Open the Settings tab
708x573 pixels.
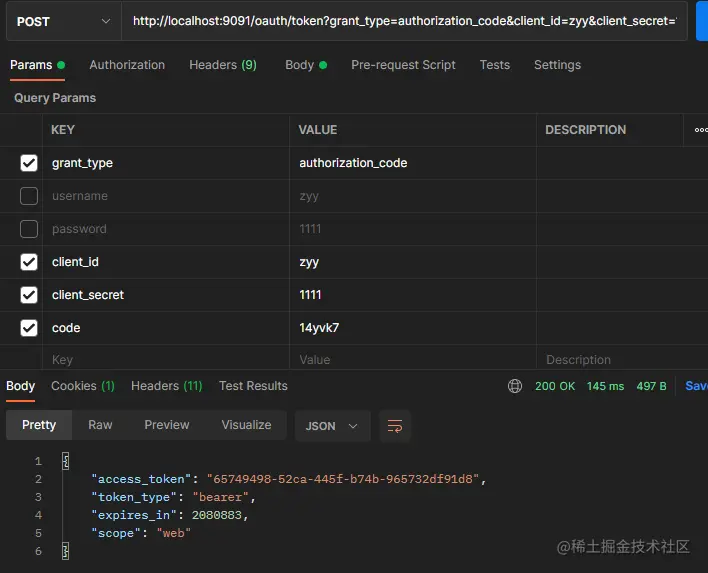tap(557, 65)
